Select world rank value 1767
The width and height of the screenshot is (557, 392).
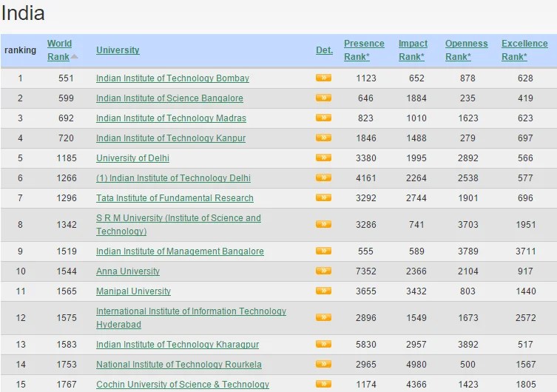[x=67, y=384]
